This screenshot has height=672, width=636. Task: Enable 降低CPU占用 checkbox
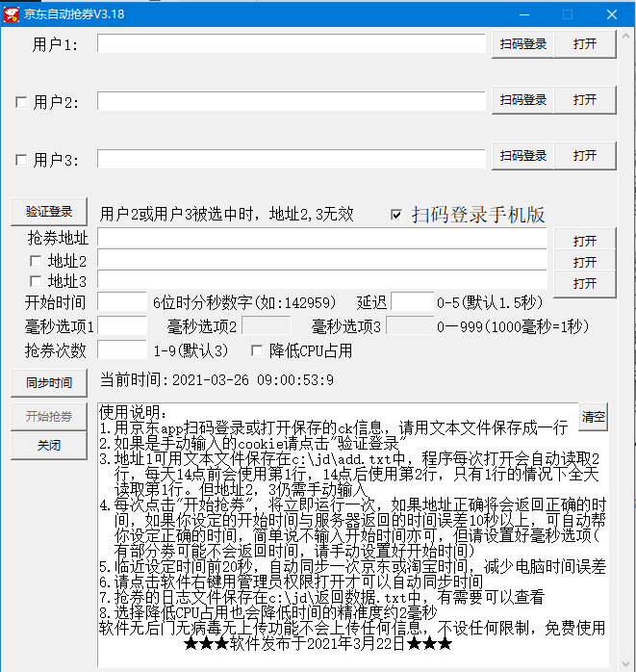tap(257, 351)
